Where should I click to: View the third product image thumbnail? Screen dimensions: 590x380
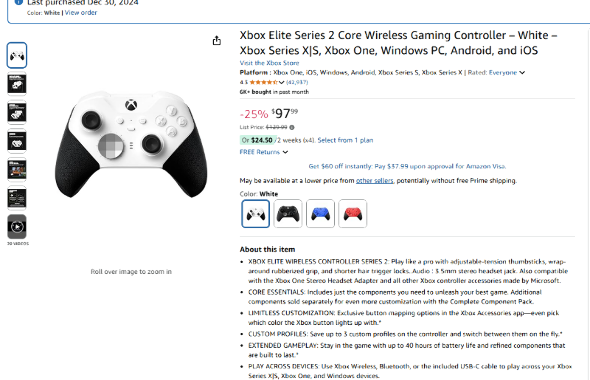[x=17, y=112]
